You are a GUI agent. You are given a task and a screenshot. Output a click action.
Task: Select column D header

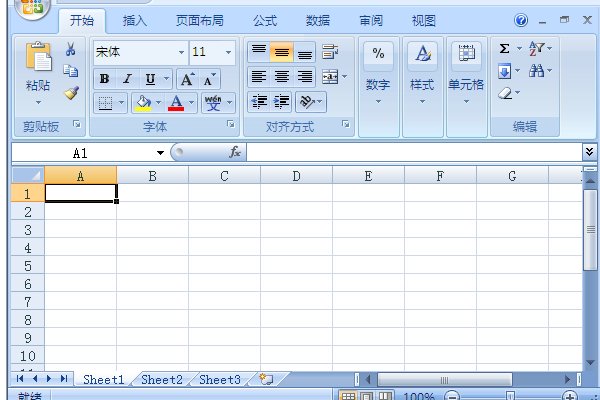click(x=296, y=176)
